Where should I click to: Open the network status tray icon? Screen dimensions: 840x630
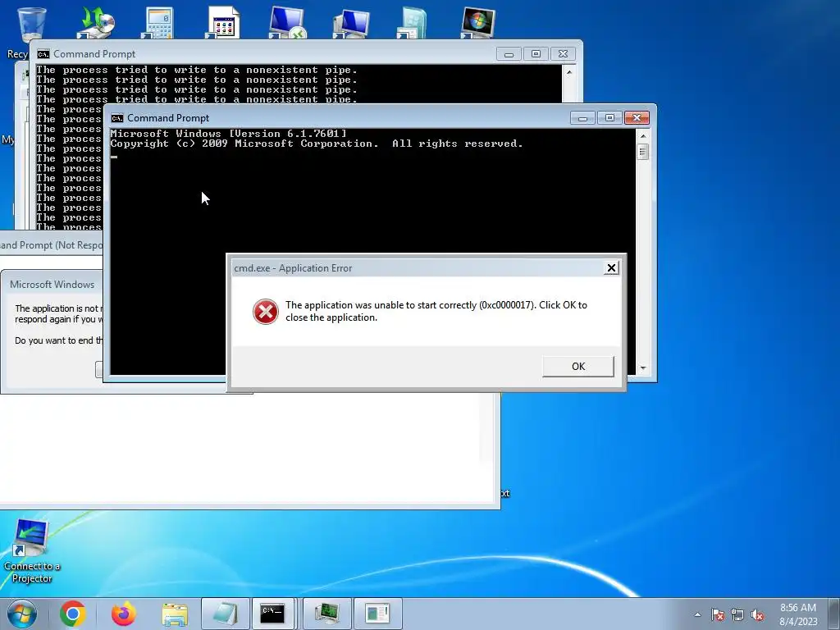click(x=737, y=614)
